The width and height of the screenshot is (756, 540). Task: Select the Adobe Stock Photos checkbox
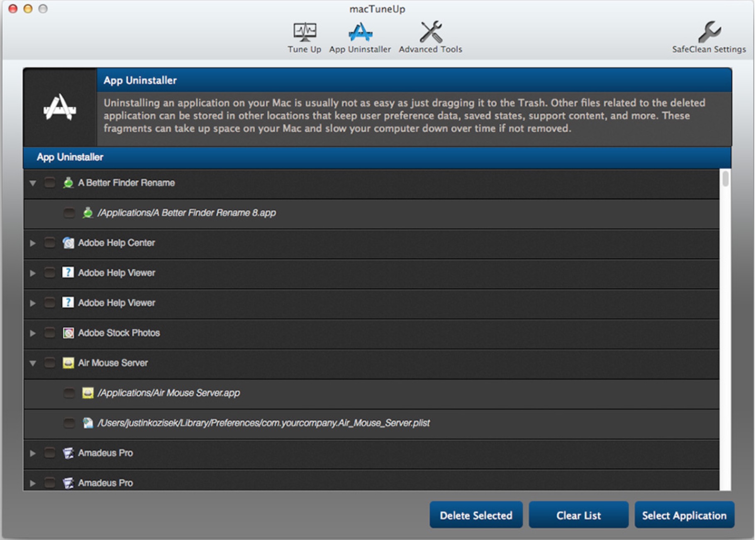click(x=49, y=333)
